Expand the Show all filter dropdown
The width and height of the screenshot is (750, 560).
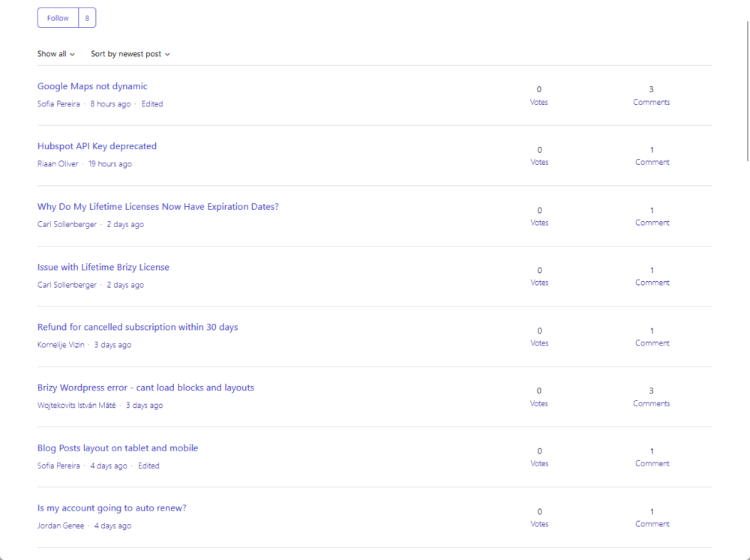pyautogui.click(x=56, y=54)
